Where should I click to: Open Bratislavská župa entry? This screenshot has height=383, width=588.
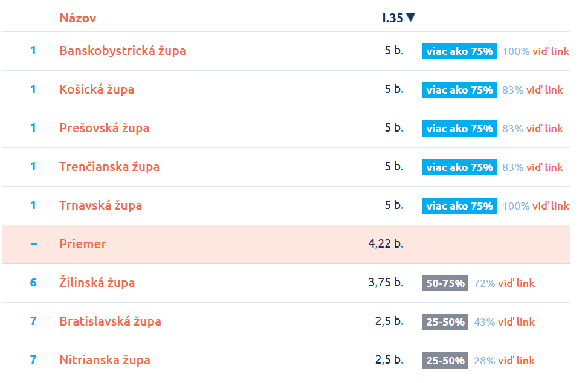pyautogui.click(x=110, y=321)
